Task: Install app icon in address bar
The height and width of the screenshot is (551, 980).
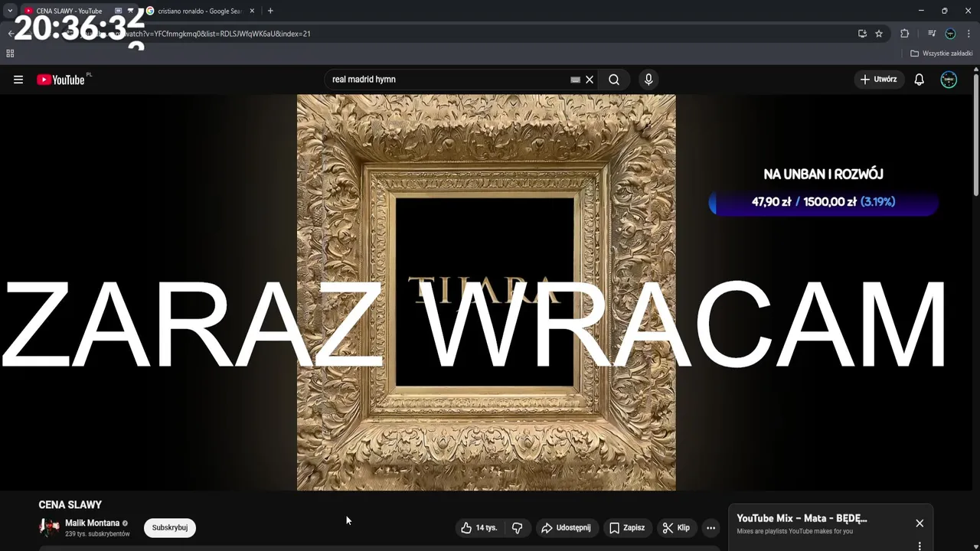Action: [x=862, y=34]
